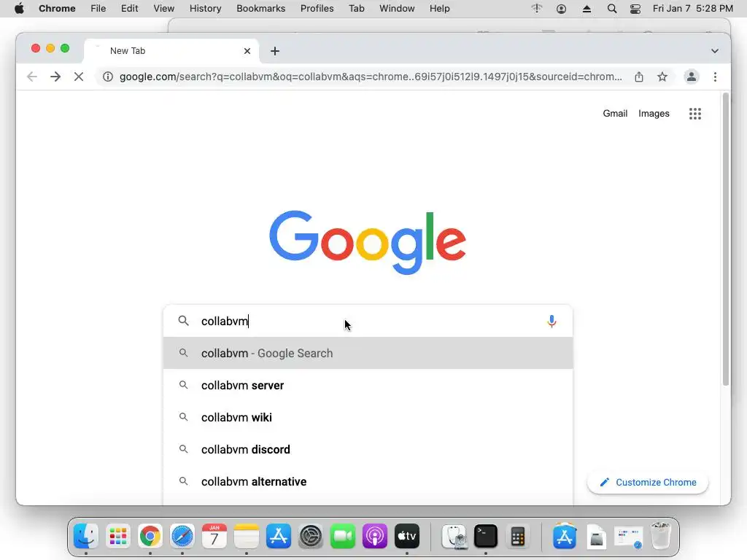747x560 pixels.
Task: Click the search box magnifier icon
Action: pos(183,321)
